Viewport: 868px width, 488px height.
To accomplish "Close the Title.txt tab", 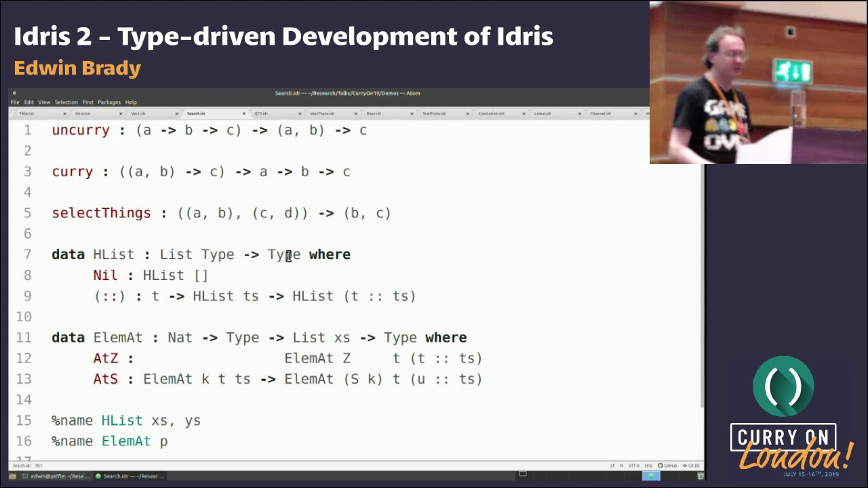I will (64, 113).
